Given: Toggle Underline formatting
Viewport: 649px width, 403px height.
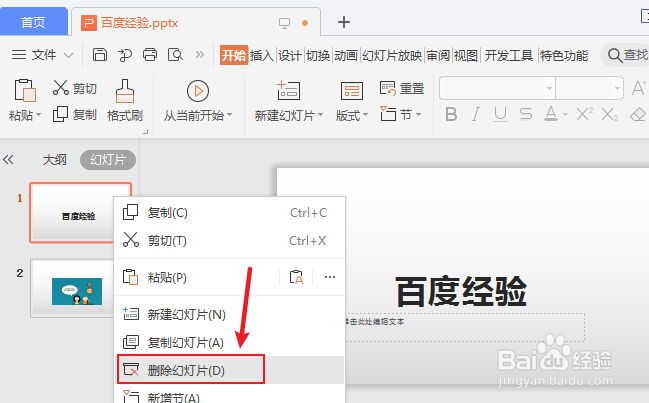Looking at the screenshot, I should (500, 114).
